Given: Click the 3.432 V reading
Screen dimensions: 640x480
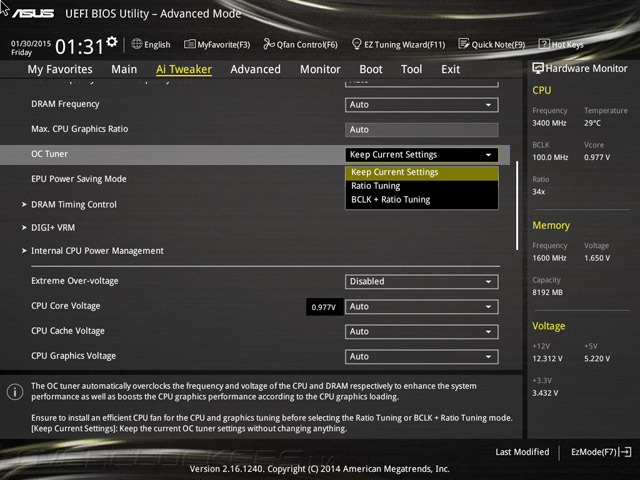Looking at the screenshot, I should pyautogui.click(x=545, y=393).
